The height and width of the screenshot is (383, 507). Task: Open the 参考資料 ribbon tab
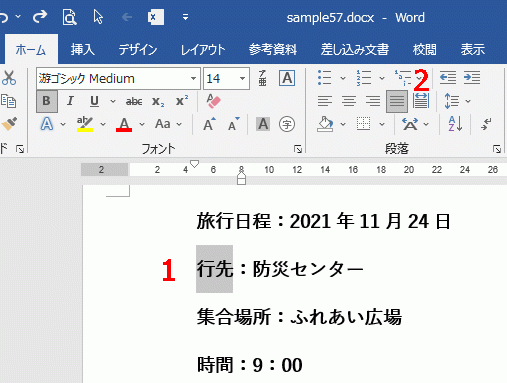[x=273, y=50]
